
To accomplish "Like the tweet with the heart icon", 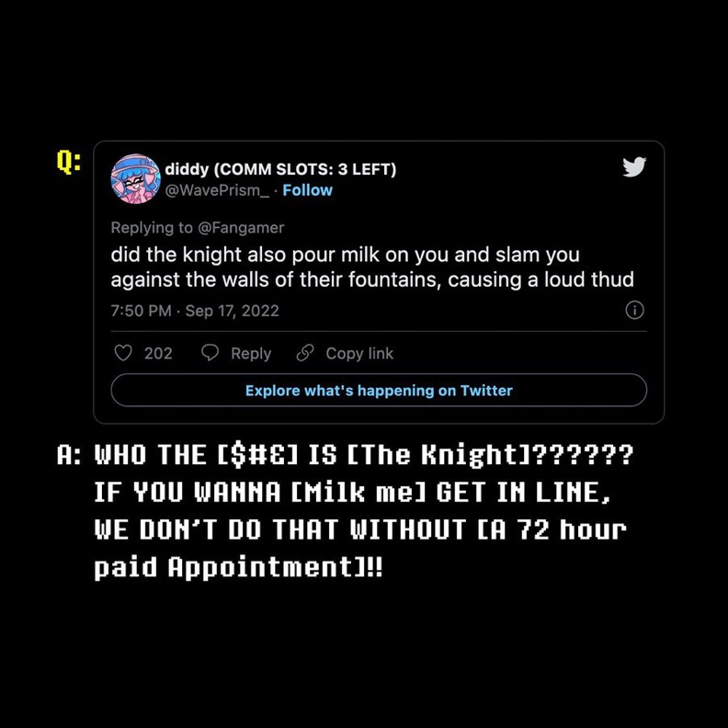I will [123, 353].
